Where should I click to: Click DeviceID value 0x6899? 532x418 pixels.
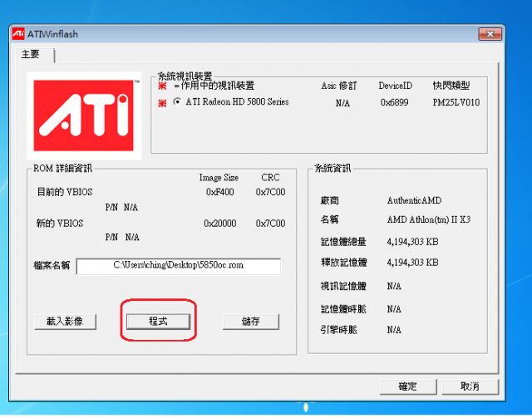[x=394, y=102]
